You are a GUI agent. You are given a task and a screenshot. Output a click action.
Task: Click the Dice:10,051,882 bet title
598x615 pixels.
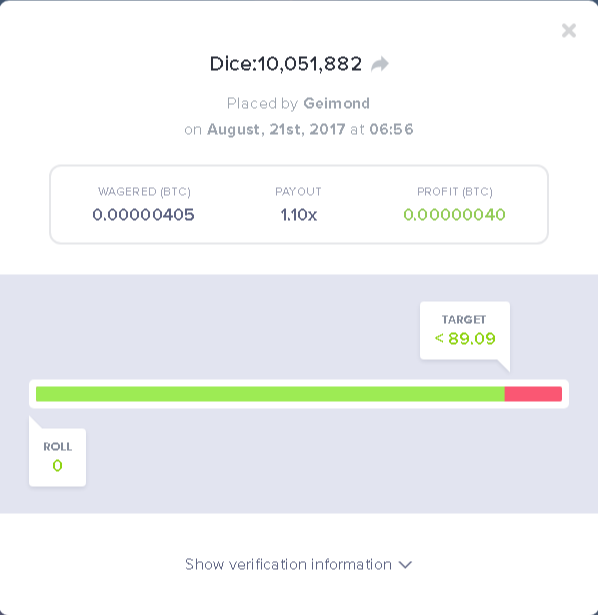coord(285,64)
